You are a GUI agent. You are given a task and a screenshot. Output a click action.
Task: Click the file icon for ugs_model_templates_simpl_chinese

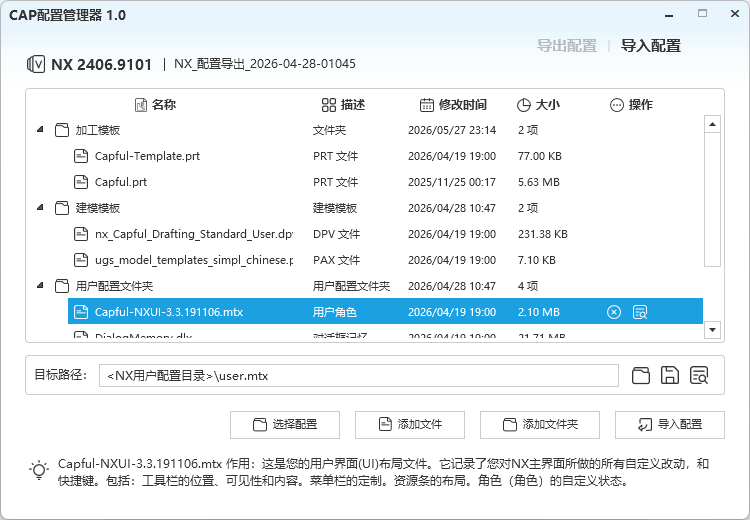(81, 260)
